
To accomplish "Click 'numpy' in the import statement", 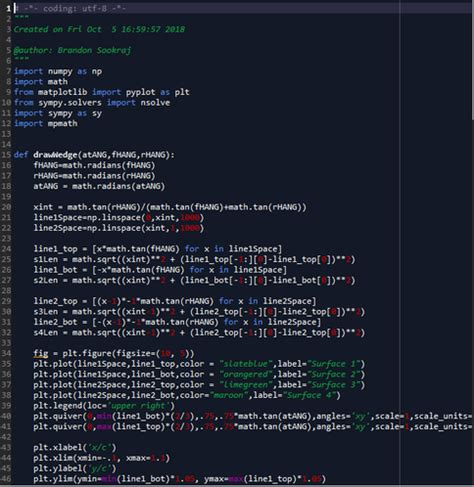I will (60, 71).
